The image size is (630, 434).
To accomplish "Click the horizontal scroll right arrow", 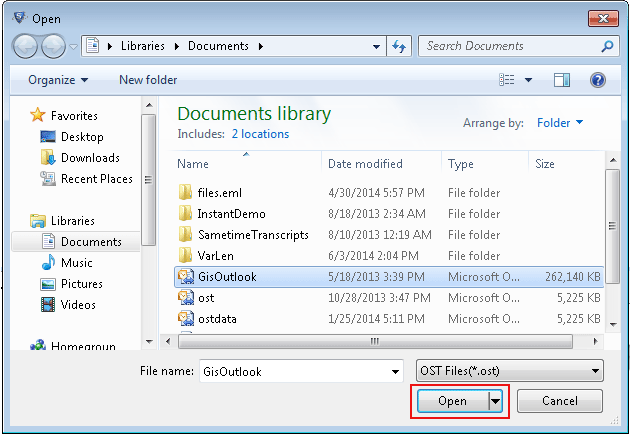I will tap(595, 342).
